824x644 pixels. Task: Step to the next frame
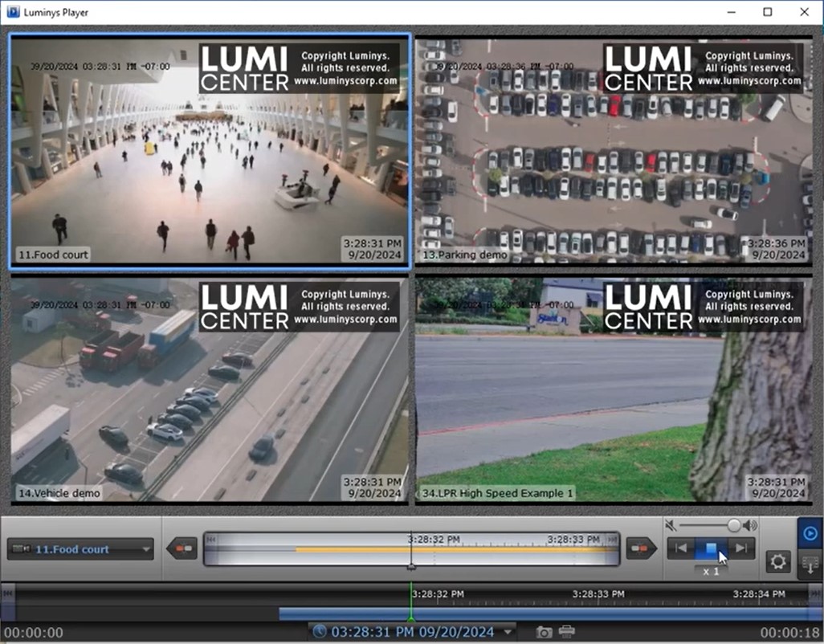pos(741,548)
